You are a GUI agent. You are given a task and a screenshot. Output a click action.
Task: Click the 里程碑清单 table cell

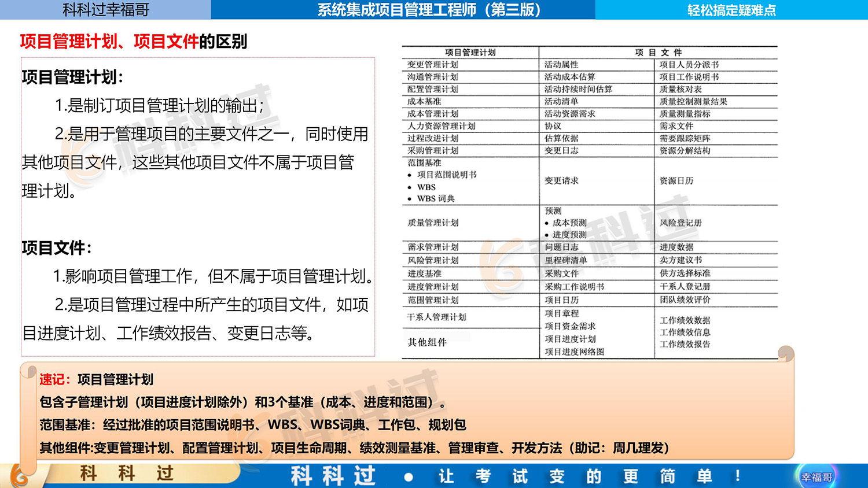565,260
